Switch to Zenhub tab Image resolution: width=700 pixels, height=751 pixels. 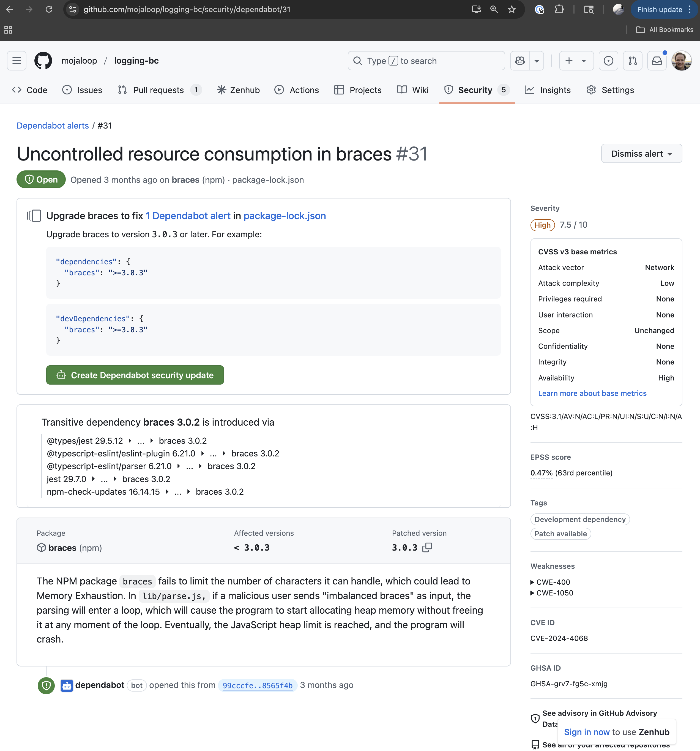[238, 90]
